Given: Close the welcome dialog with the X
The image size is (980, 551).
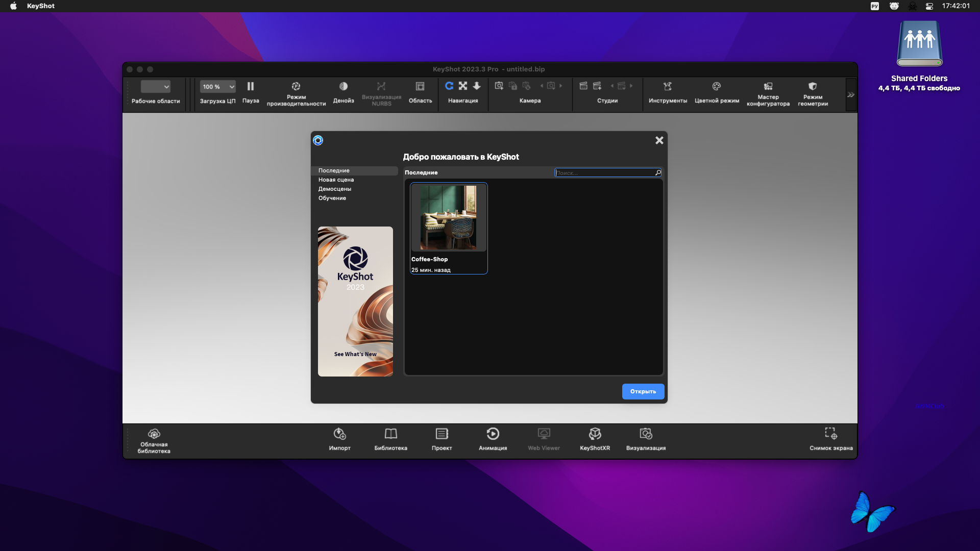Looking at the screenshot, I should pos(659,140).
